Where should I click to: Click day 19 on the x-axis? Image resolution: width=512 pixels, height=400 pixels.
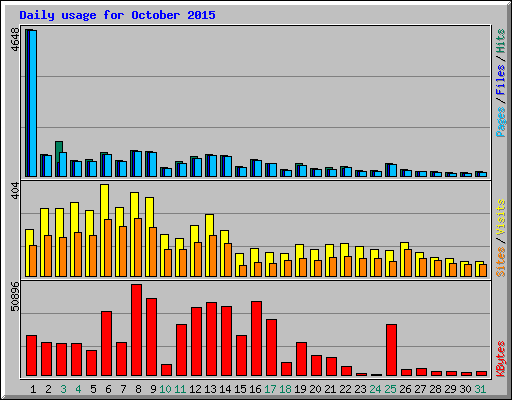pyautogui.click(x=300, y=389)
